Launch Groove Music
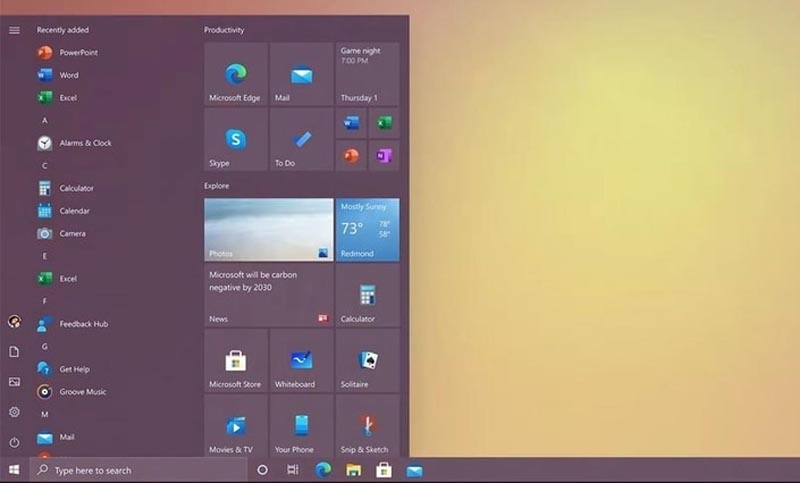Screen dimensions: 800x483 [x=71, y=392]
